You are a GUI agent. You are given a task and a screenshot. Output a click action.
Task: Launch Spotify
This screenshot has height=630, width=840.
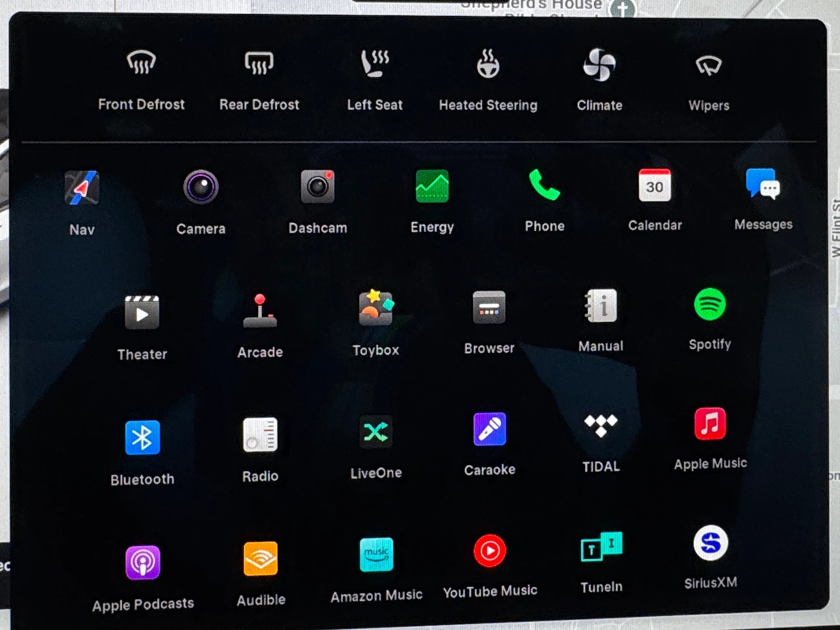click(710, 304)
